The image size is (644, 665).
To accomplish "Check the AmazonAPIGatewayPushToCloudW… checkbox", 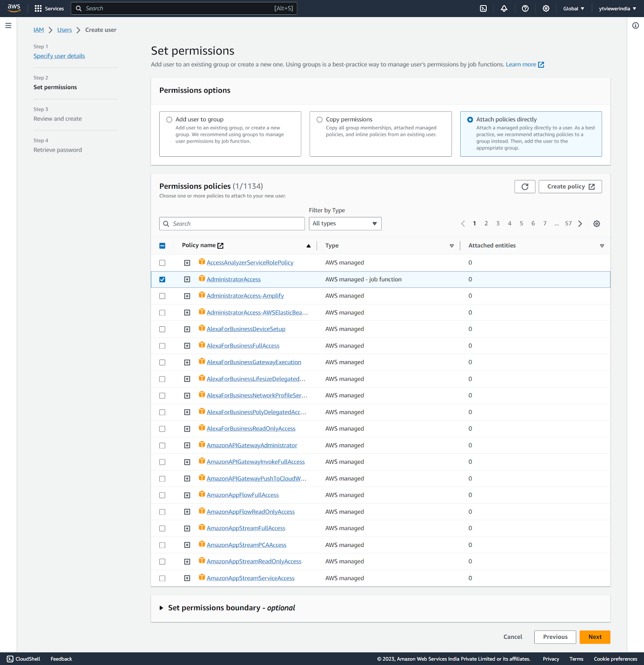I will tap(162, 479).
